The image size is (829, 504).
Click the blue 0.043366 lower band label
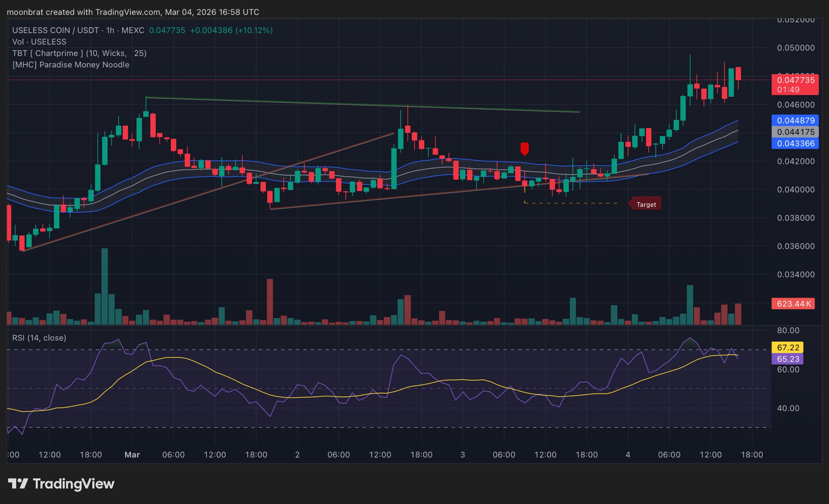click(795, 143)
